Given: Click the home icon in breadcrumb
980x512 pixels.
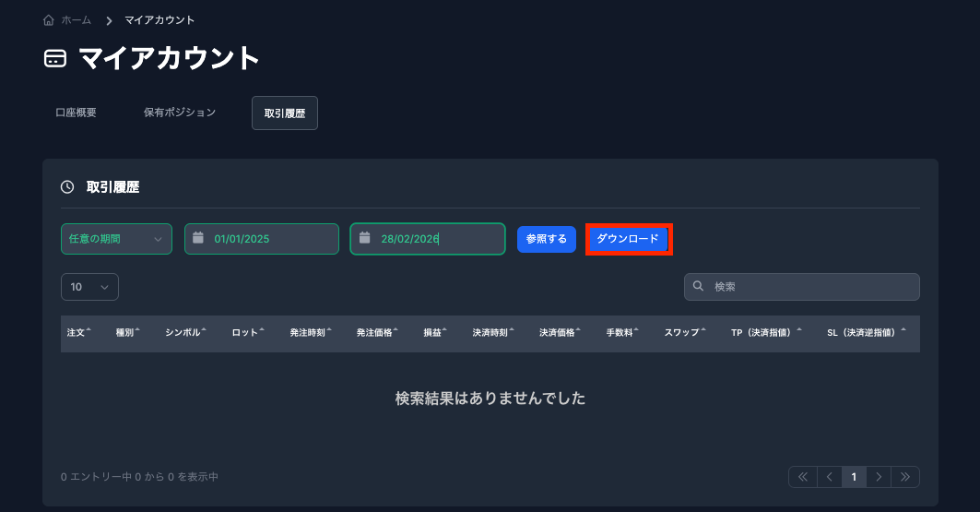Looking at the screenshot, I should pos(49,20).
